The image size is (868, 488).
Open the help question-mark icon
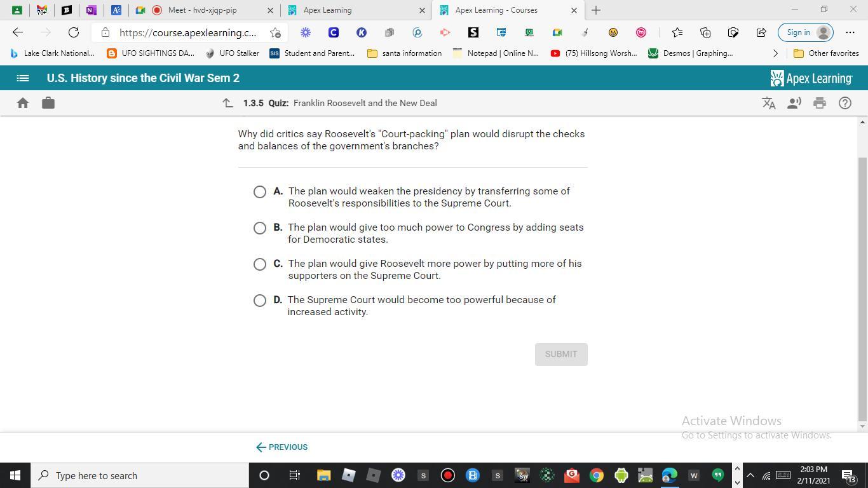845,103
